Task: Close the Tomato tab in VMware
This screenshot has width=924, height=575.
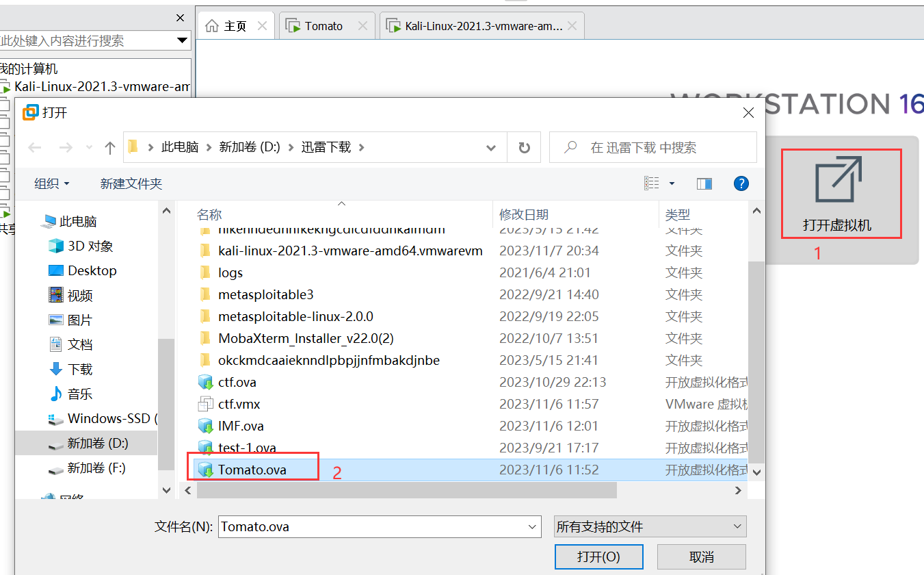Action: pos(362,26)
